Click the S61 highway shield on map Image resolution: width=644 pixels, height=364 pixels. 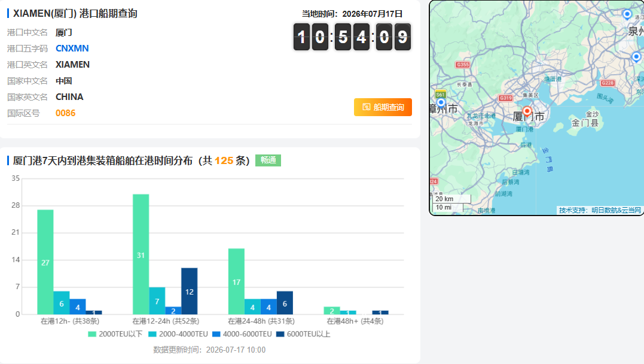pos(440,94)
